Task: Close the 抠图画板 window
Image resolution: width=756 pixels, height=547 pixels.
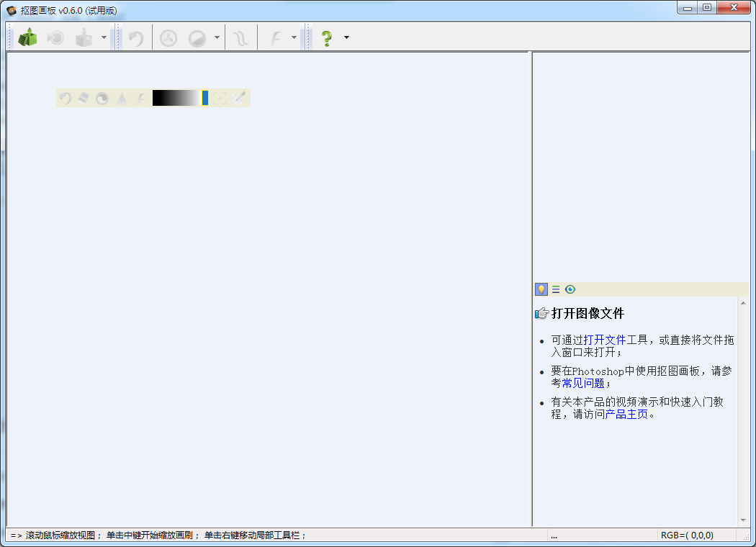Action: click(x=734, y=8)
